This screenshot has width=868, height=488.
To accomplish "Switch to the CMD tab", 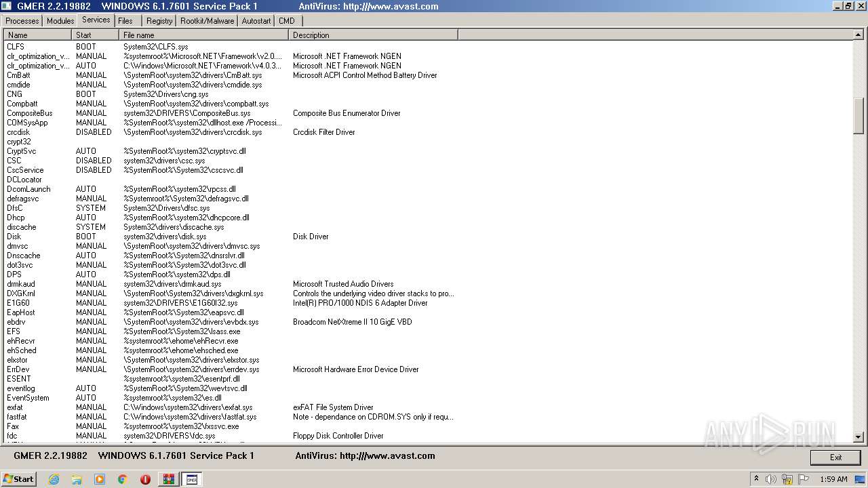I will (x=287, y=21).
